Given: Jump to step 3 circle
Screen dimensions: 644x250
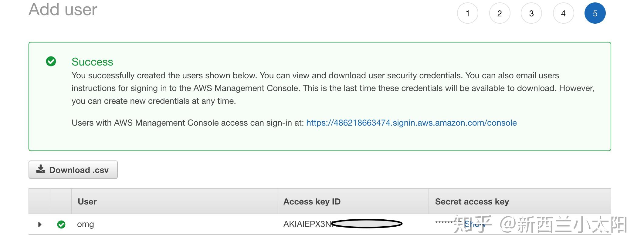Looking at the screenshot, I should click(x=531, y=13).
